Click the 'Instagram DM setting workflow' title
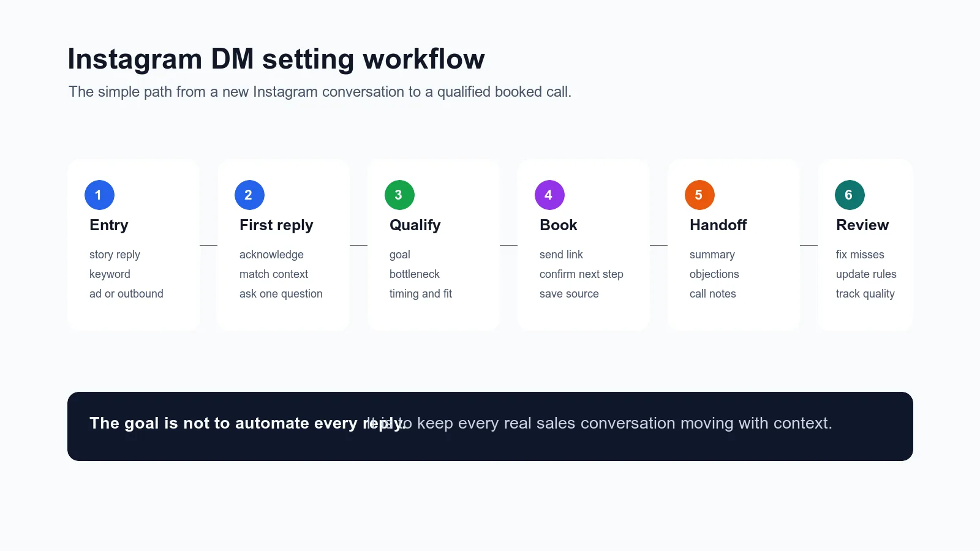This screenshot has width=980, height=551. click(x=276, y=59)
